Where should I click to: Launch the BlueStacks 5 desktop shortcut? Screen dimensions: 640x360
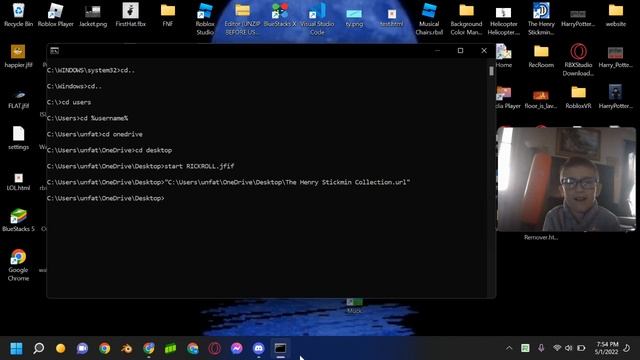[x=18, y=220]
